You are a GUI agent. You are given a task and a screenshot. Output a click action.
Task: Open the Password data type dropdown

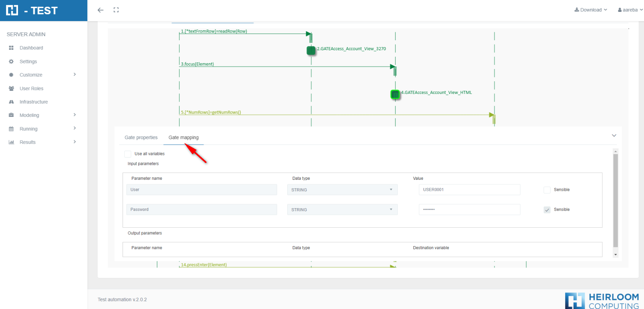[342, 210]
